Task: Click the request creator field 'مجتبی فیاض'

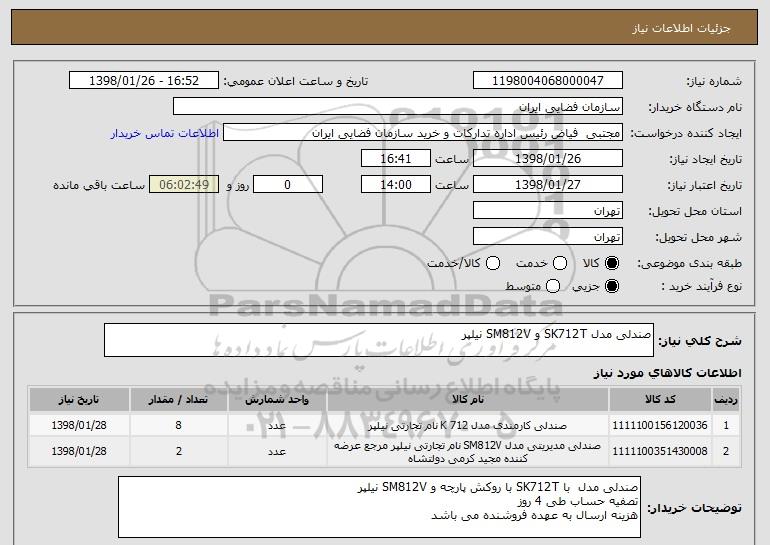Action: pyautogui.click(x=423, y=132)
